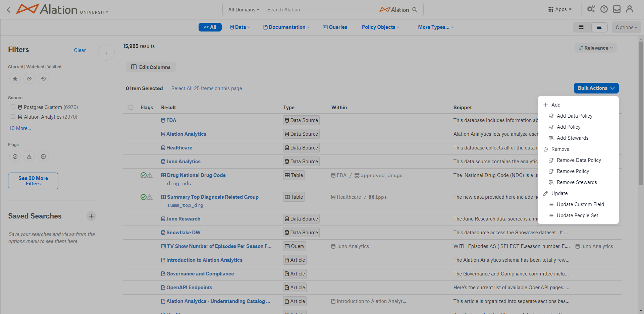This screenshot has width=644, height=314.
Task: Tick the select-all results header checkbox
Action: pos(131,108)
